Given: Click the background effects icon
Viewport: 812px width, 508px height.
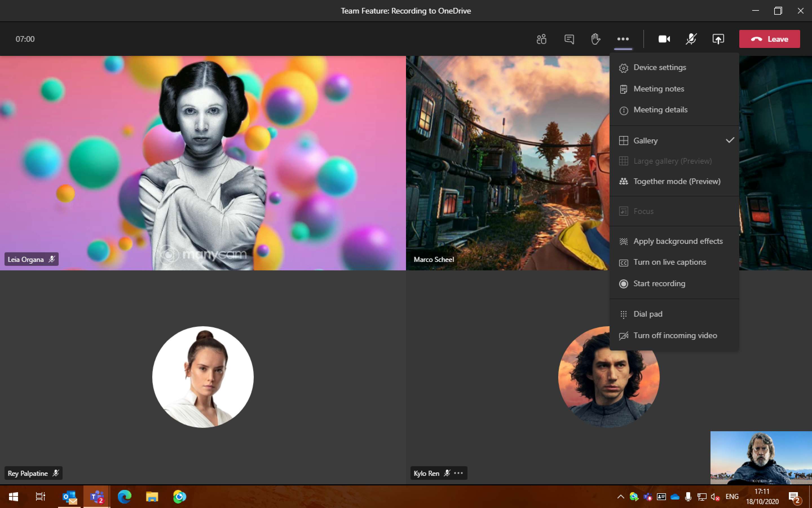Looking at the screenshot, I should (x=623, y=242).
